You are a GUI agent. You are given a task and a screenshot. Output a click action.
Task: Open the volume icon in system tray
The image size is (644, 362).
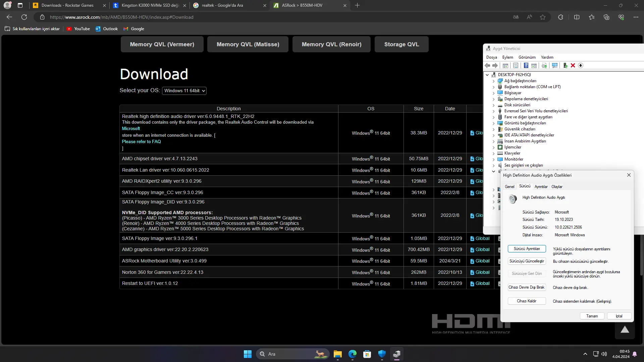click(604, 354)
